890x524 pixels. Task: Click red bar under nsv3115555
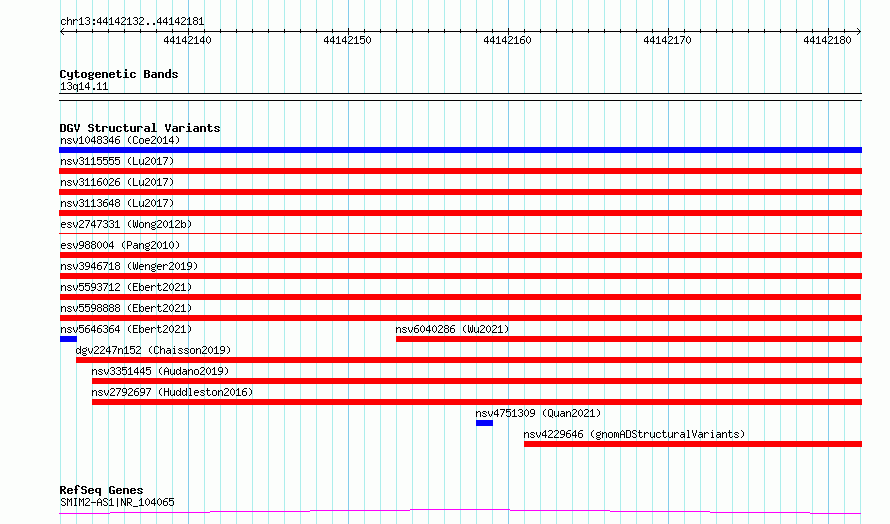click(x=460, y=171)
